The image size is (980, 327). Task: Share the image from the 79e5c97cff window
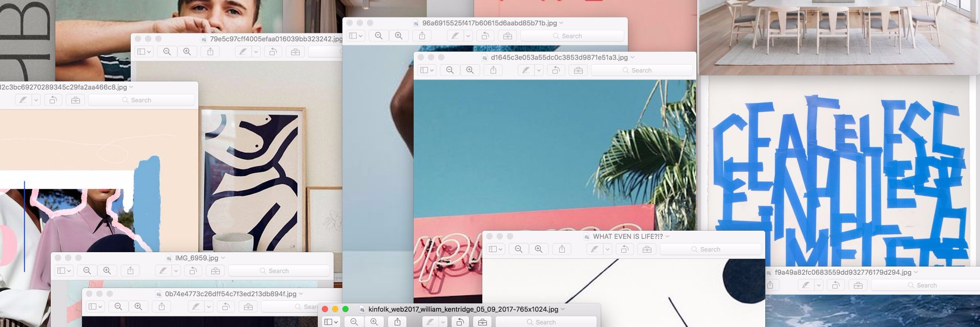[210, 52]
